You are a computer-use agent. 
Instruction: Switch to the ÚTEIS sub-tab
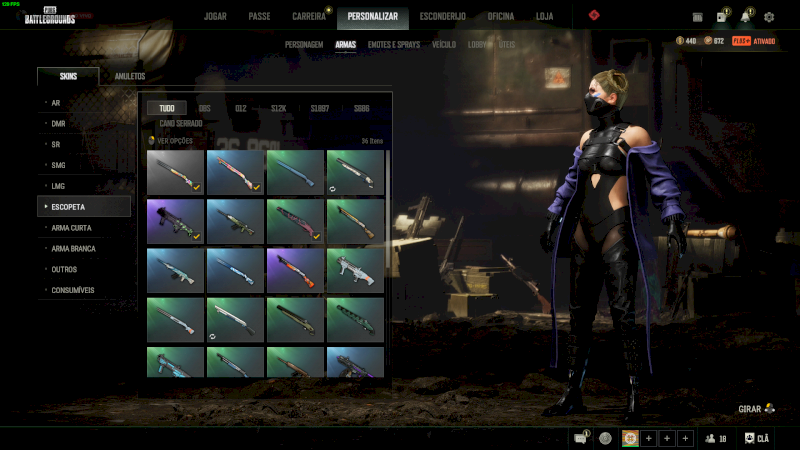507,44
